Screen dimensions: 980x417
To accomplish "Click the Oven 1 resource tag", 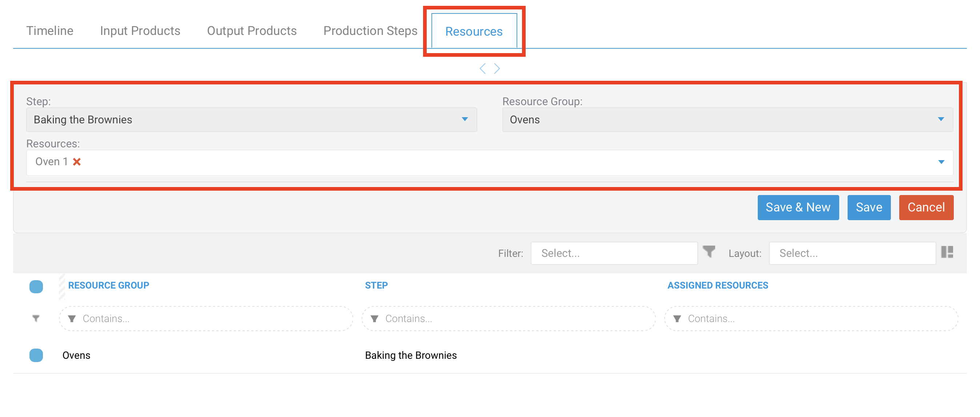I will pyautogui.click(x=51, y=162).
